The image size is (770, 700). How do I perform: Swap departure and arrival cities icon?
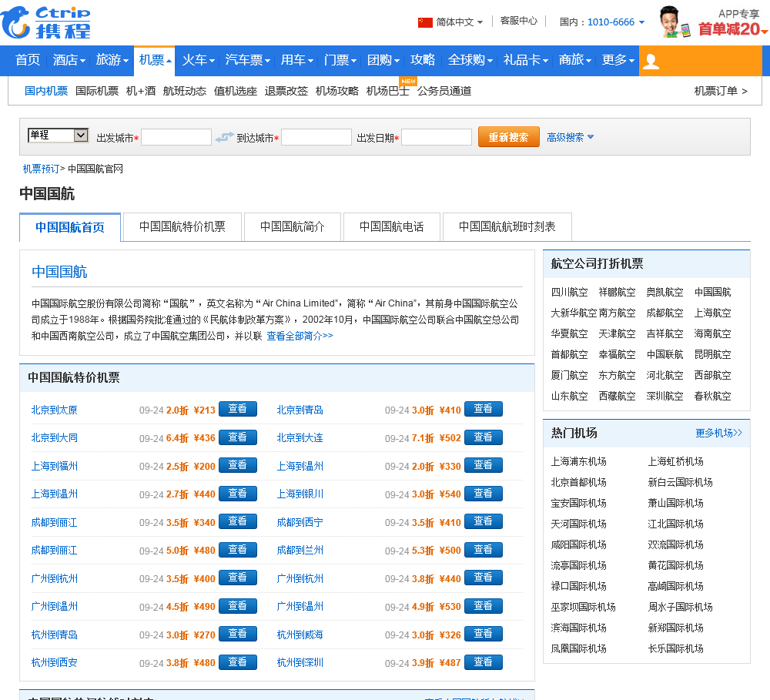coord(224,137)
